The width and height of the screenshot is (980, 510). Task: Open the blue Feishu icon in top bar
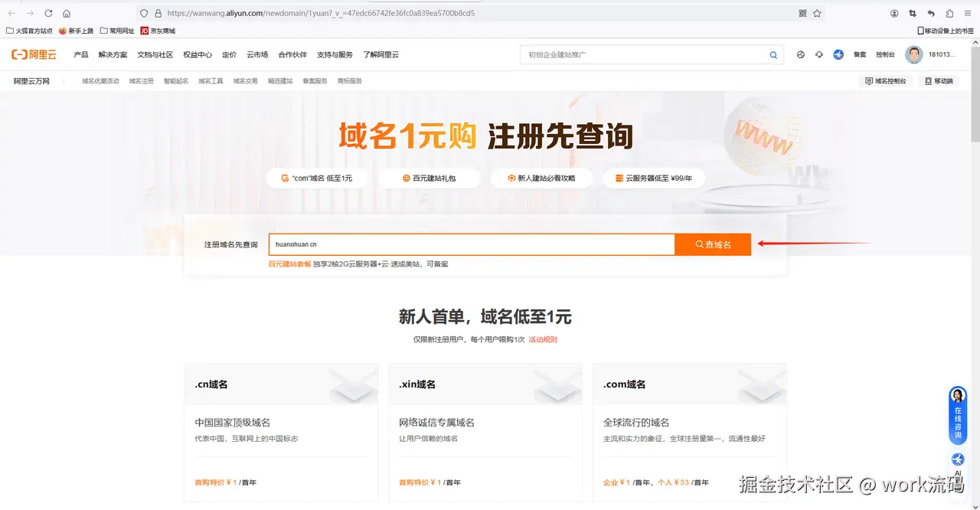point(839,54)
